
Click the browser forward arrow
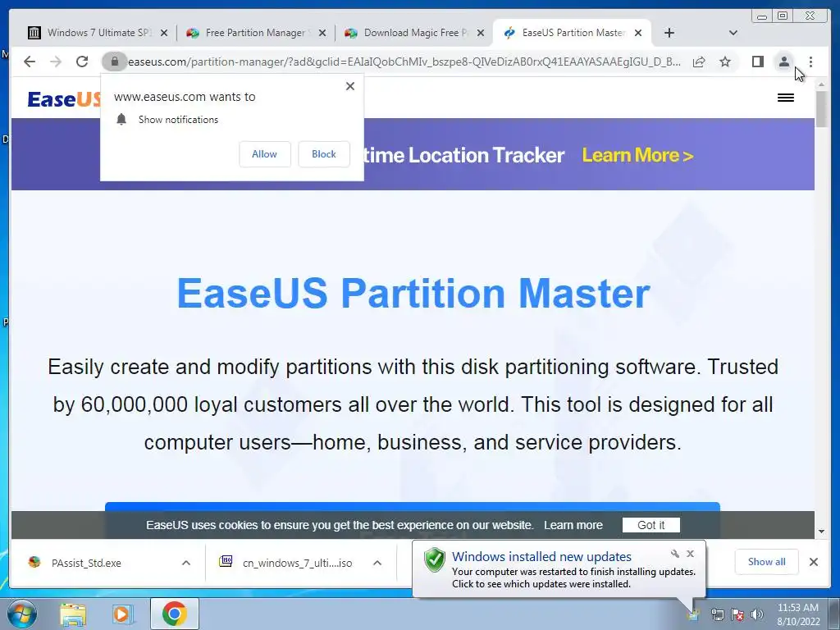[x=56, y=62]
